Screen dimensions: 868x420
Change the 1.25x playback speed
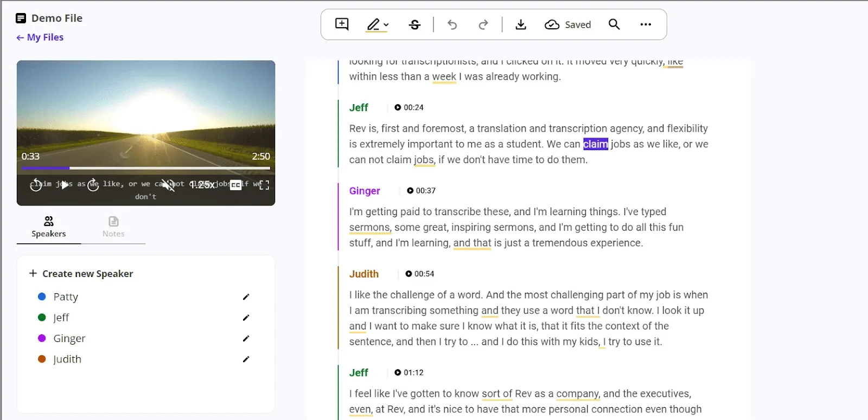pos(202,185)
